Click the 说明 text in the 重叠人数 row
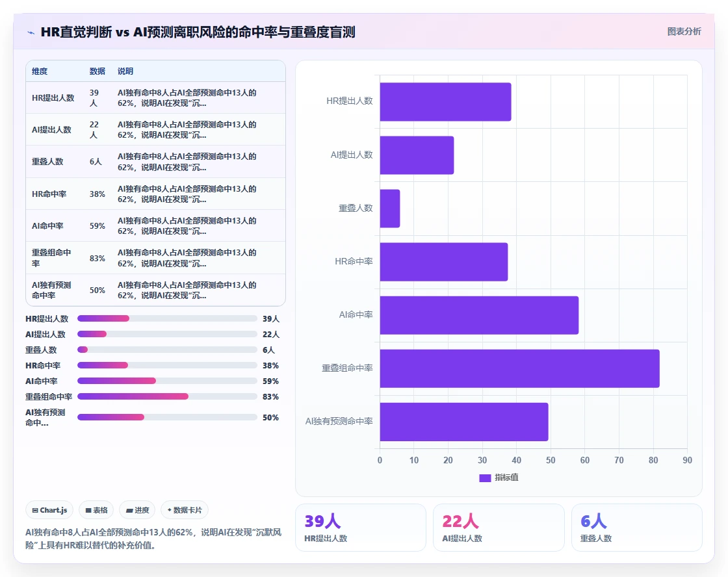This screenshot has height=577, width=728. click(x=187, y=162)
